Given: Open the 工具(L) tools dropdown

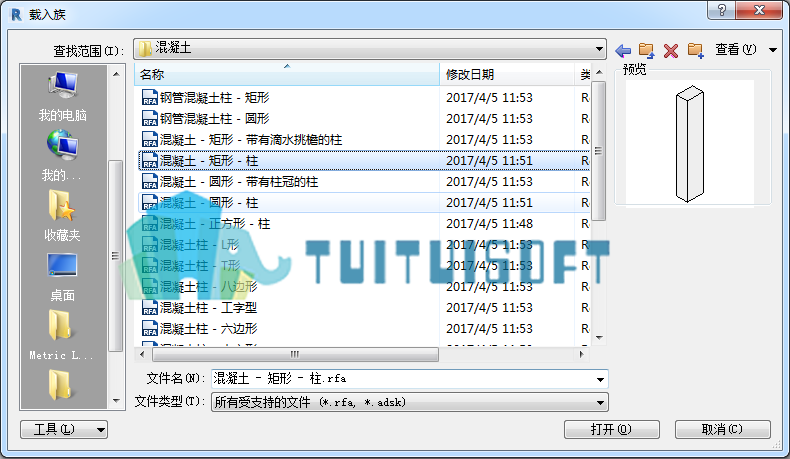Looking at the screenshot, I should (64, 429).
